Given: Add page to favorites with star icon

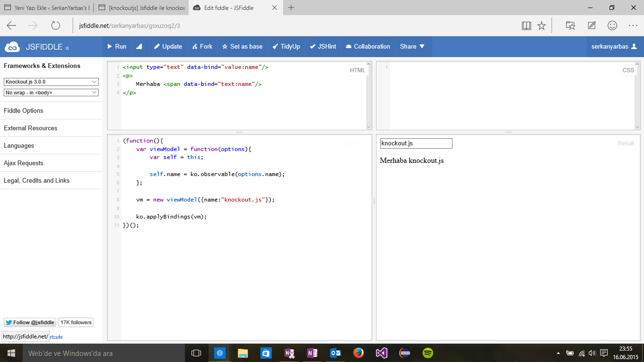Looking at the screenshot, I should click(x=542, y=25).
